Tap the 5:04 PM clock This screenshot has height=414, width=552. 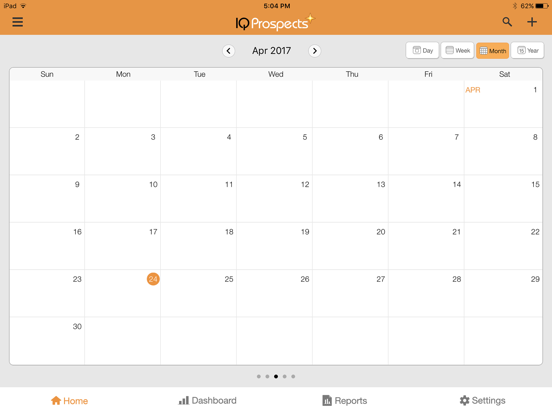tap(277, 6)
